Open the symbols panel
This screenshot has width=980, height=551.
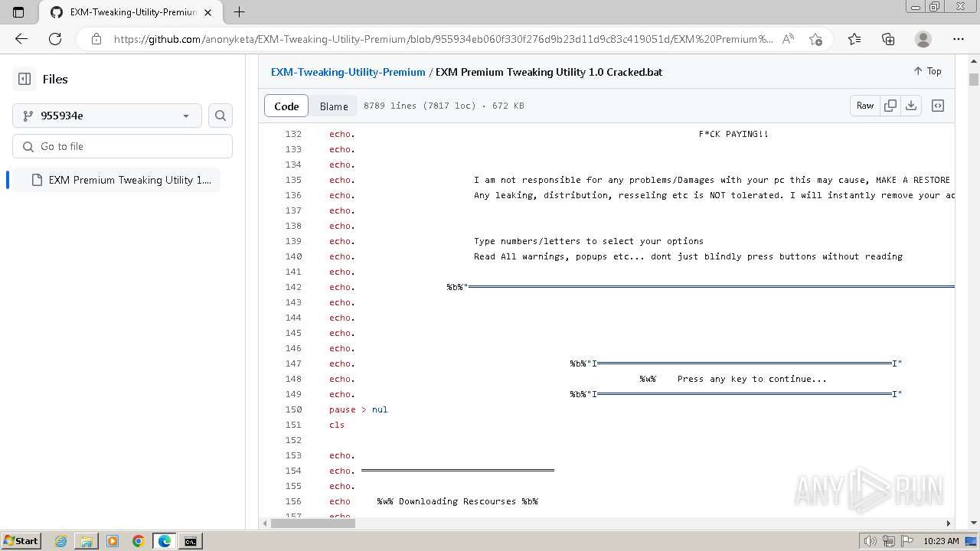[938, 106]
